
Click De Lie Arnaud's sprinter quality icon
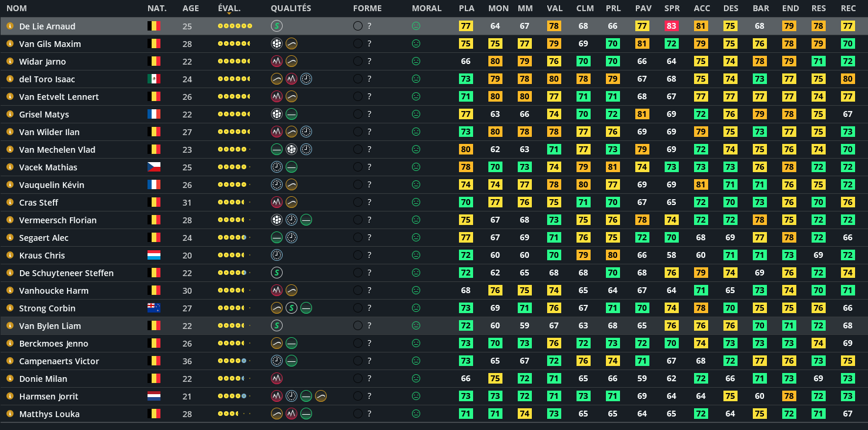277,26
